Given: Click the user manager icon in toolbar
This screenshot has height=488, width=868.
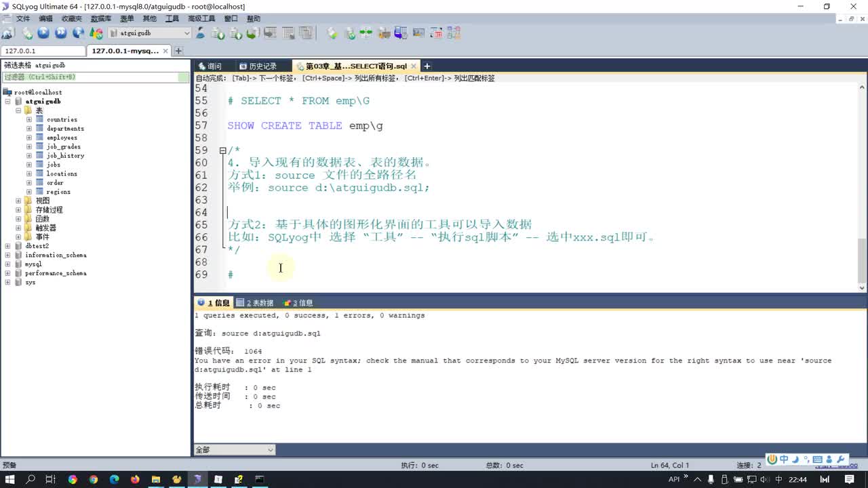Looking at the screenshot, I should (201, 33).
